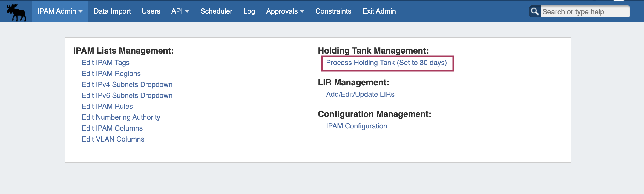
Task: Click the moose logo icon
Action: click(16, 12)
